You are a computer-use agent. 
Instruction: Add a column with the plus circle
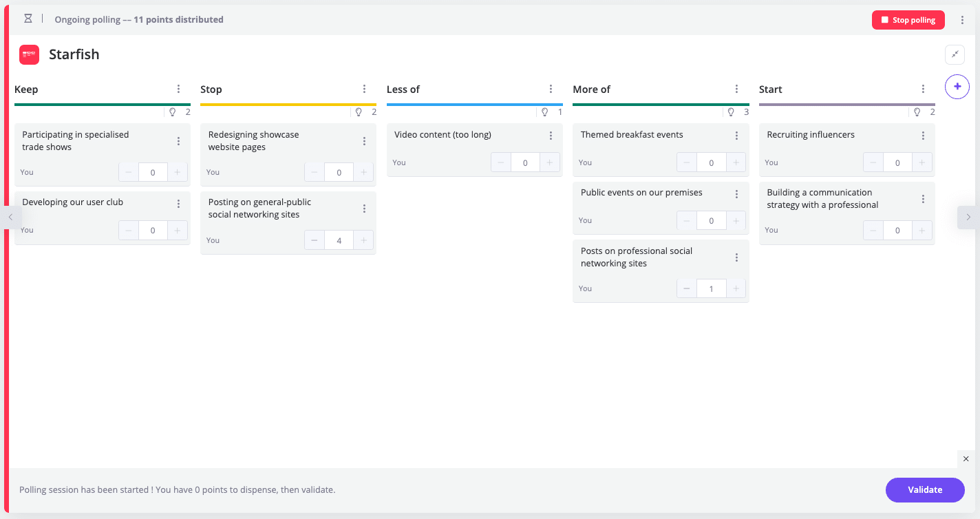(x=957, y=87)
